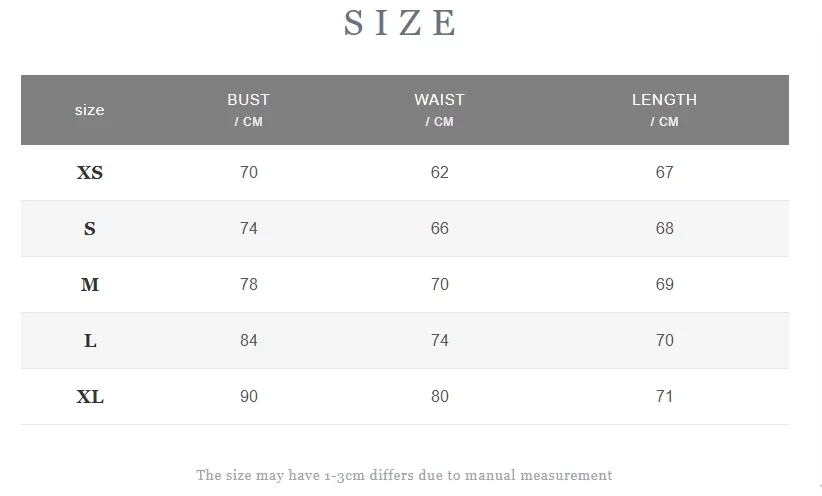Click the WAIST / CM column header
The height and width of the screenshot is (496, 822).
coord(439,110)
